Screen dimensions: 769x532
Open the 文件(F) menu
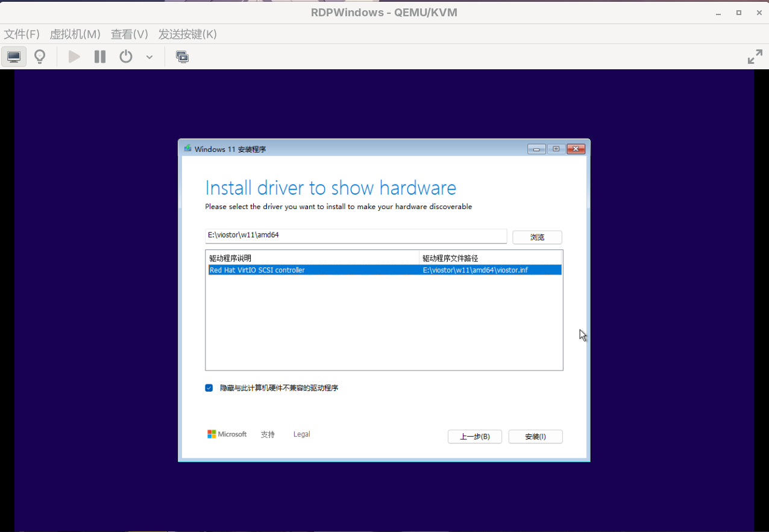[x=22, y=34]
